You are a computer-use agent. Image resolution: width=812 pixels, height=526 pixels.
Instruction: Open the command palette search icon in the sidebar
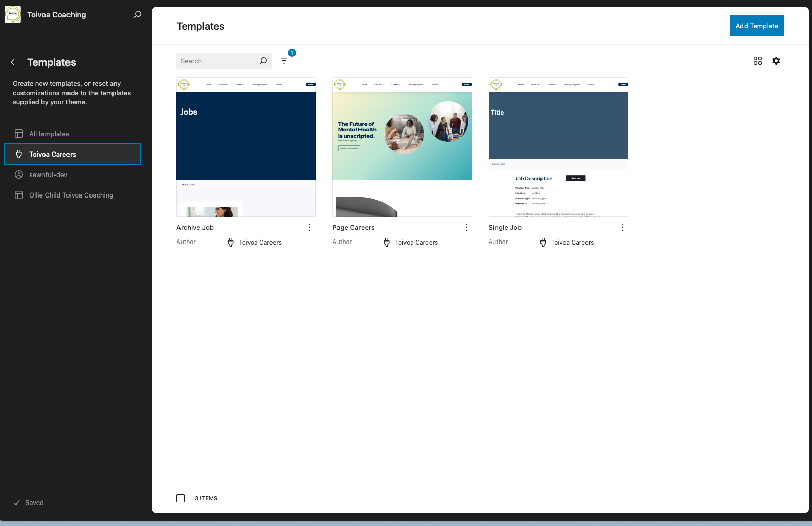137,14
